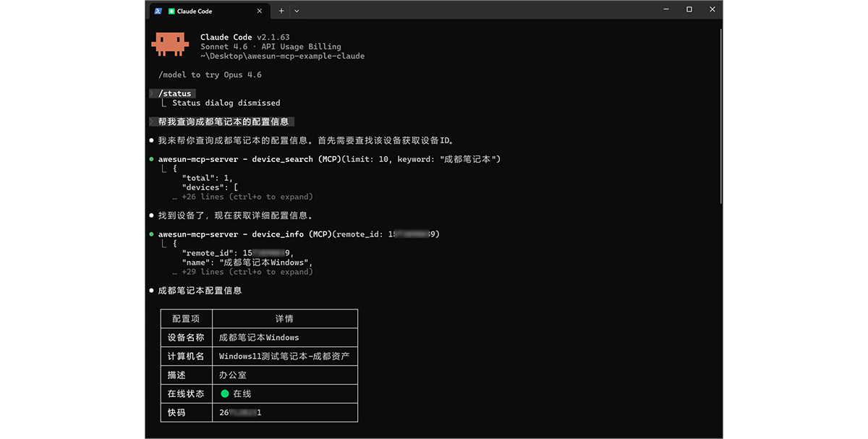The image size is (868, 439).
Task: Click the white bullet beside 找到设备了 message
Action: (151, 215)
